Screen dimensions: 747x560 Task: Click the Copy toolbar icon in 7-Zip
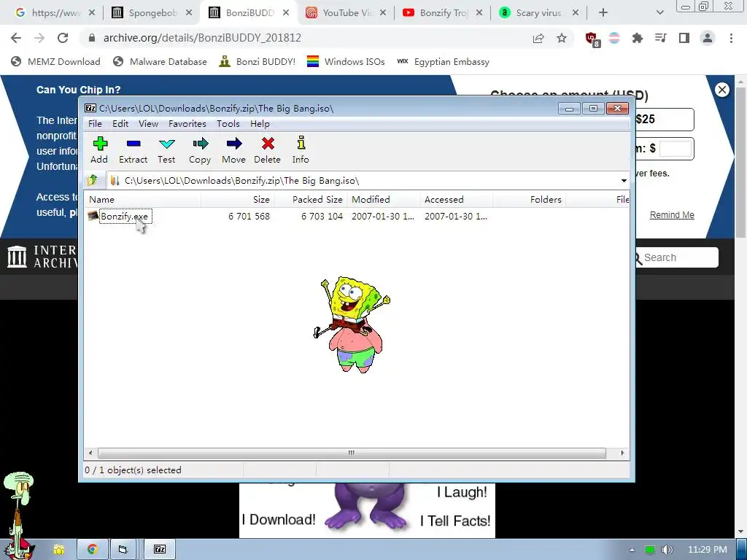click(200, 150)
